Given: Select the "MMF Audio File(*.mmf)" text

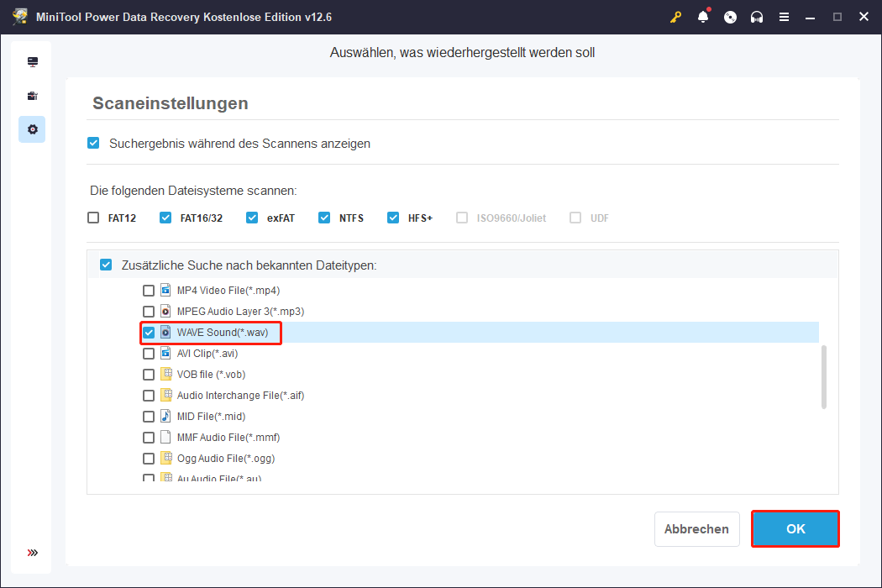Looking at the screenshot, I should point(228,437).
